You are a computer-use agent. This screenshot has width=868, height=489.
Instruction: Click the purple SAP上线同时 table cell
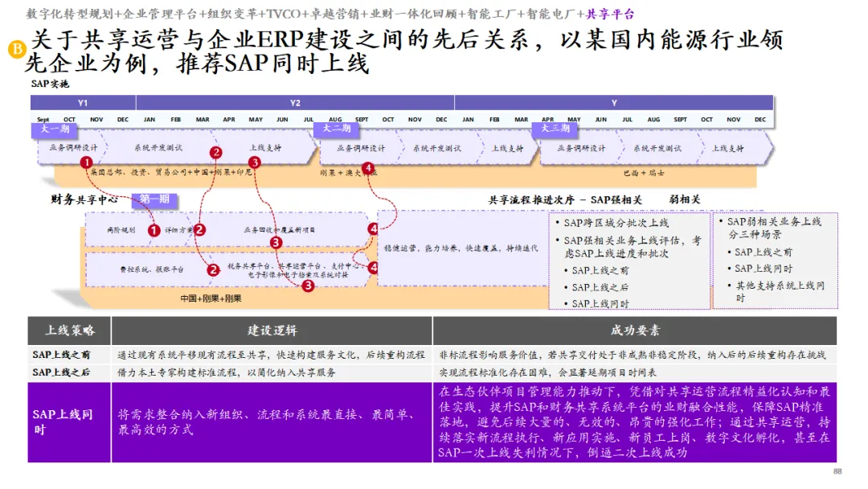click(69, 422)
